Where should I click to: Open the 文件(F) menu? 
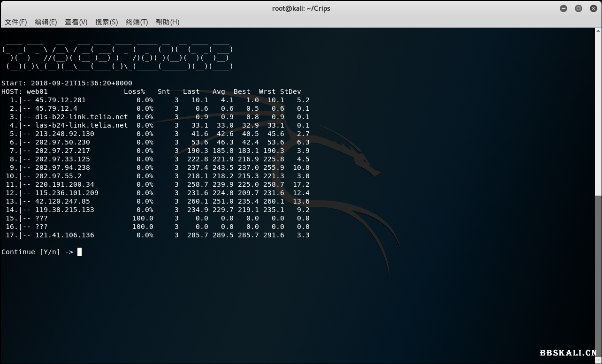coord(15,22)
